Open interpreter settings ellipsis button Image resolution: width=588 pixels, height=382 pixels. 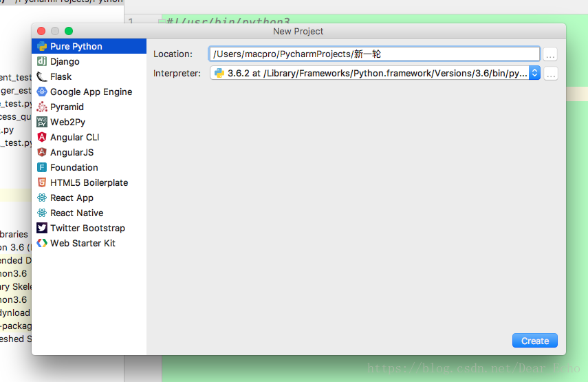(551, 73)
